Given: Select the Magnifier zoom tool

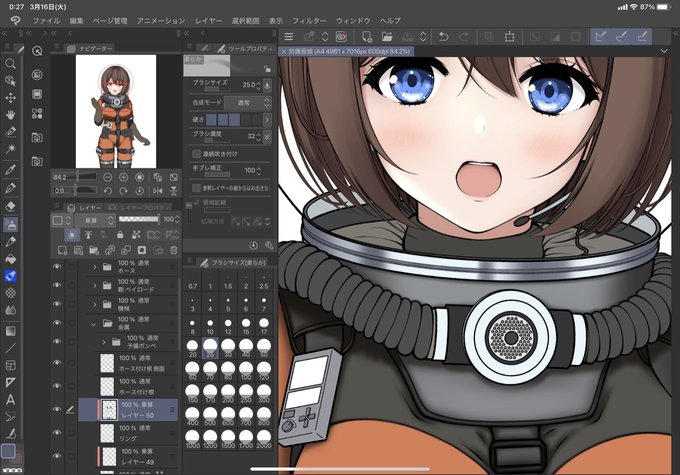Looking at the screenshot, I should tap(10, 64).
